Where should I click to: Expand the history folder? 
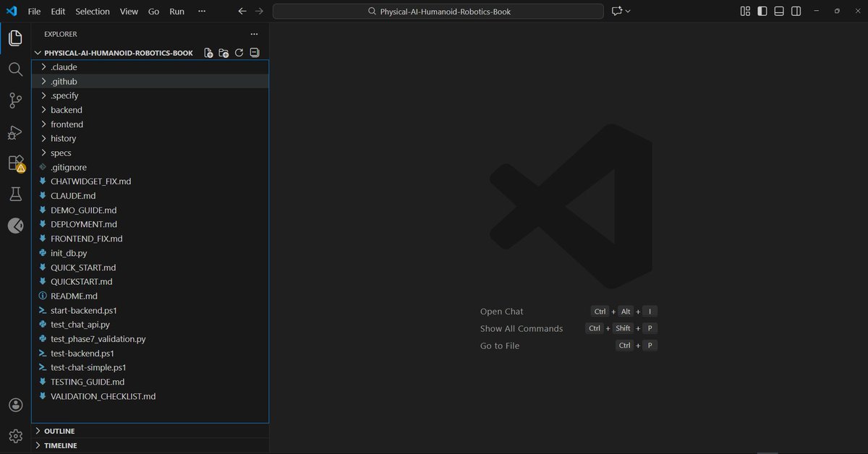pyautogui.click(x=150, y=139)
